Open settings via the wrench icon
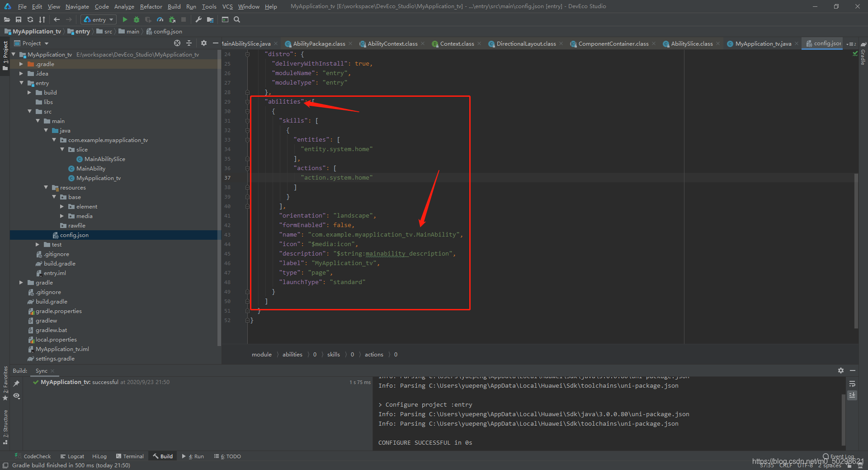The height and width of the screenshot is (470, 868). point(198,19)
